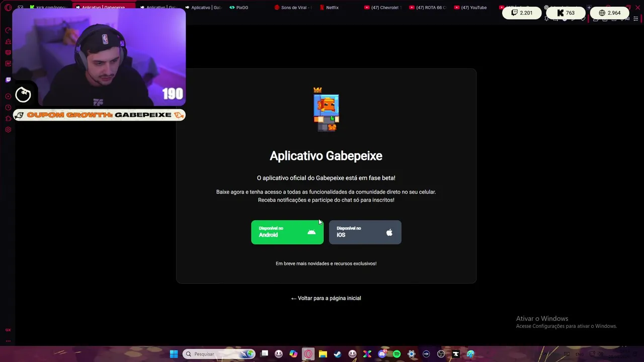Open Twitch panel in Opera sidebar
Screen dimensions: 644x362
click(x=8, y=79)
